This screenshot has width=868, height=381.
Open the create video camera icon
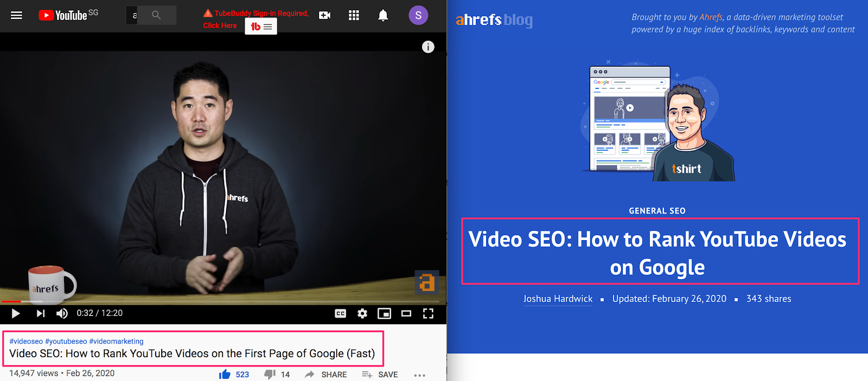pyautogui.click(x=325, y=15)
